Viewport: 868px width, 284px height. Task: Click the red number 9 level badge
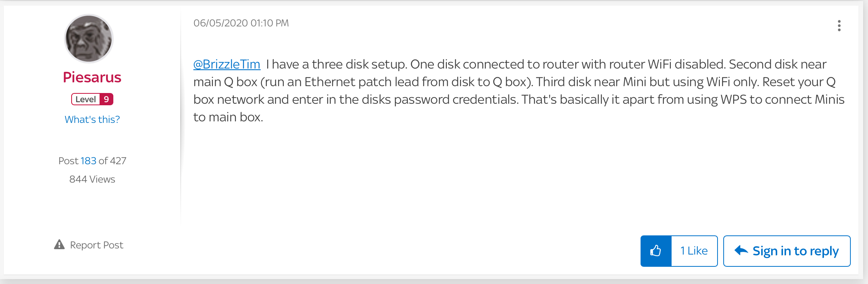coord(106,100)
